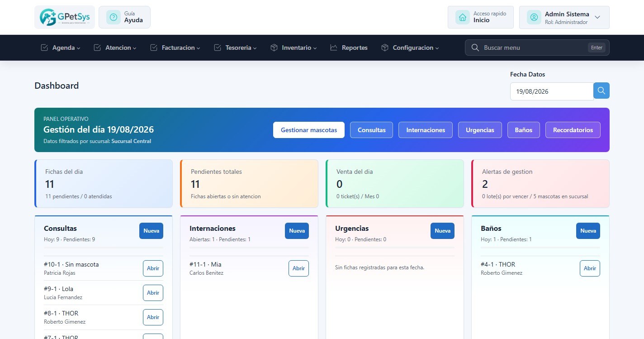644x339 pixels.
Task: Open ficha #9-1 Lola with Abrir
Action: (153, 293)
